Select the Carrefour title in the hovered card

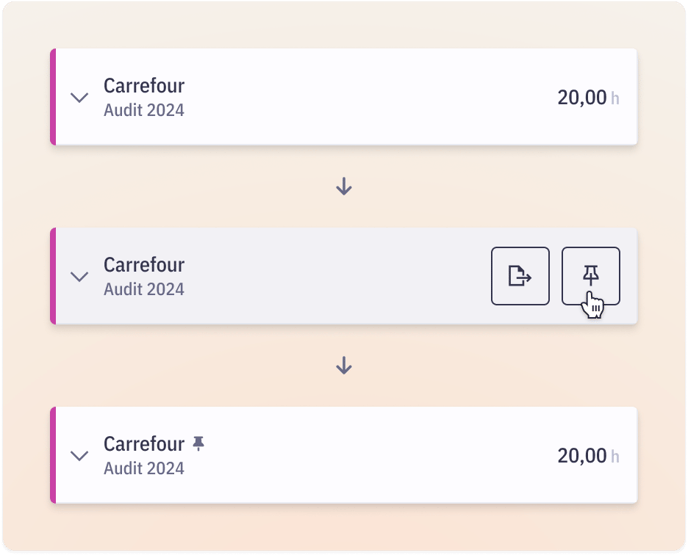click(144, 265)
